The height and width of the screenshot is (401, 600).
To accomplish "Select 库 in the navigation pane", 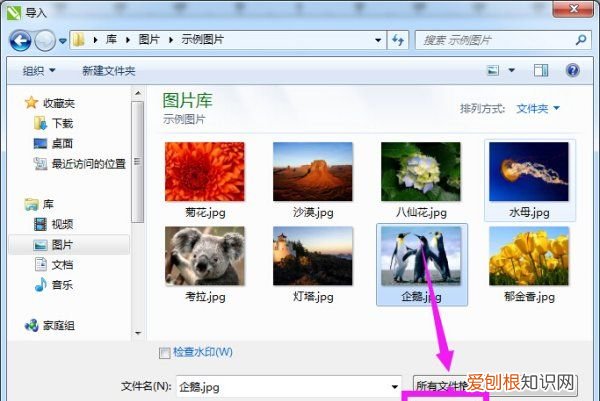I will [39, 204].
